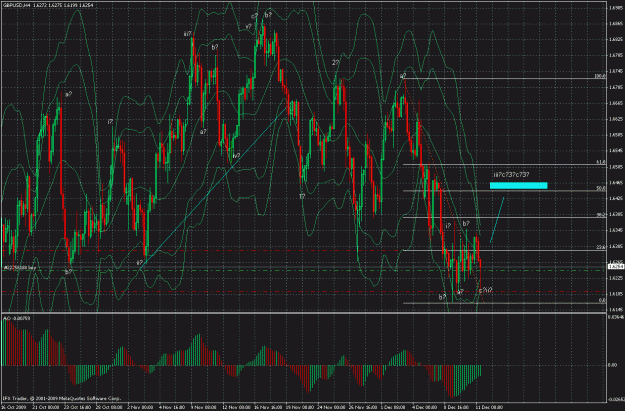The height and width of the screenshot is (411, 625).
Task: Click the current price tag 1.6254
Action: tap(616, 266)
